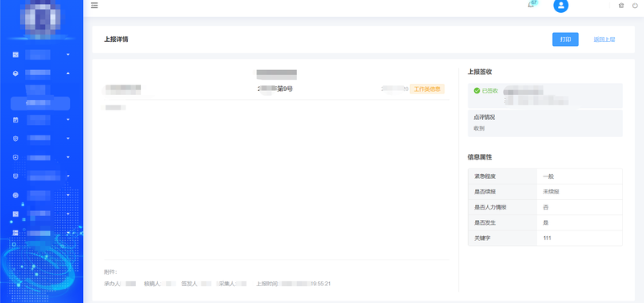Image resolution: width=644 pixels, height=303 pixels.
Task: Expand the circle-icon sidebar group arrow
Action: (68, 195)
